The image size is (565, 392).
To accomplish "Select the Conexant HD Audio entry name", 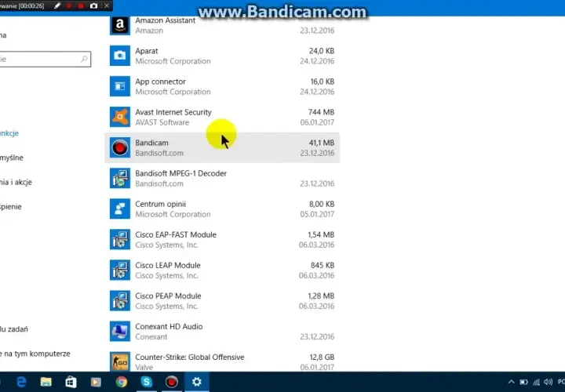I will pyautogui.click(x=169, y=326).
